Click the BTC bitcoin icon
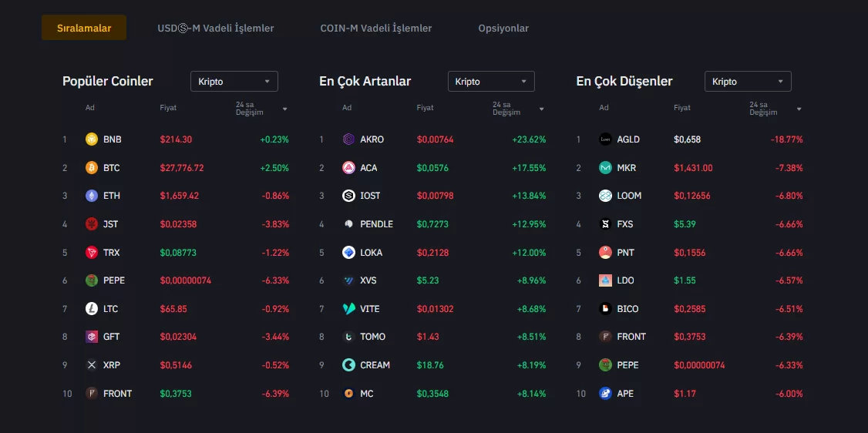 point(92,168)
